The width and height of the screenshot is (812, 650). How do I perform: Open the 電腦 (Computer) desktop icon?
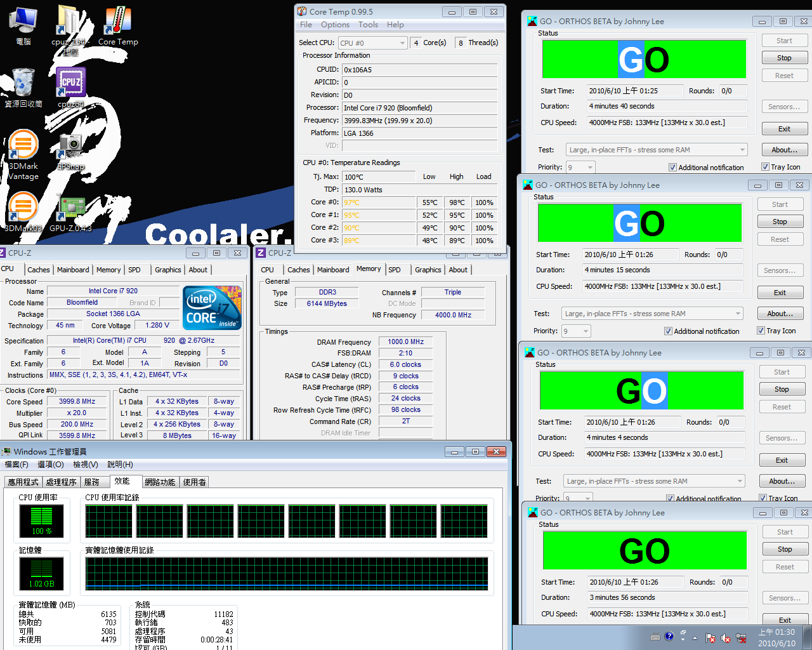tap(23, 25)
